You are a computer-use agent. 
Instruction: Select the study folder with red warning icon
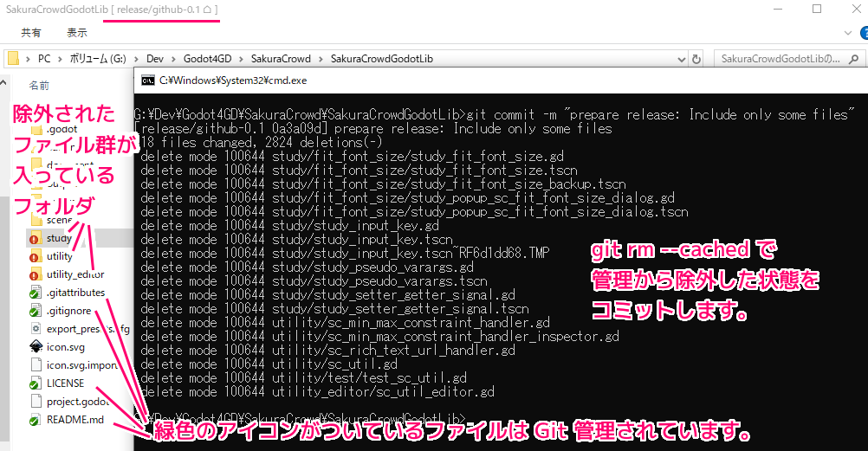coord(58,238)
